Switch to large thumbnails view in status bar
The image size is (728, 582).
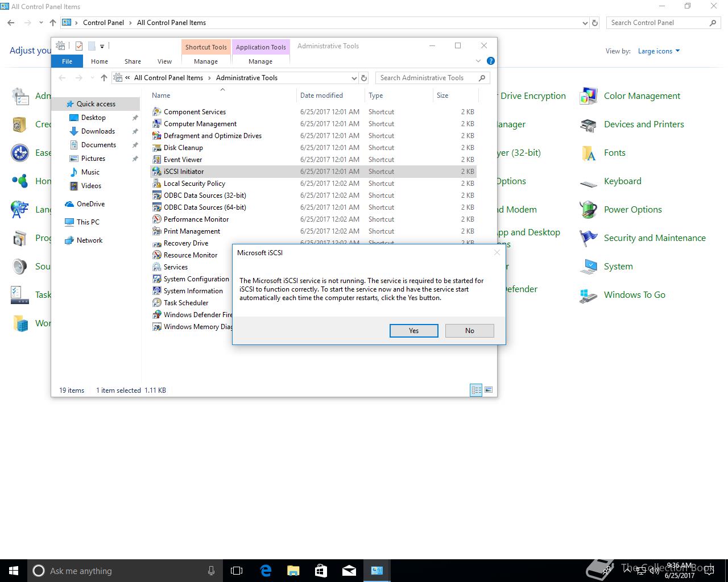coord(489,390)
